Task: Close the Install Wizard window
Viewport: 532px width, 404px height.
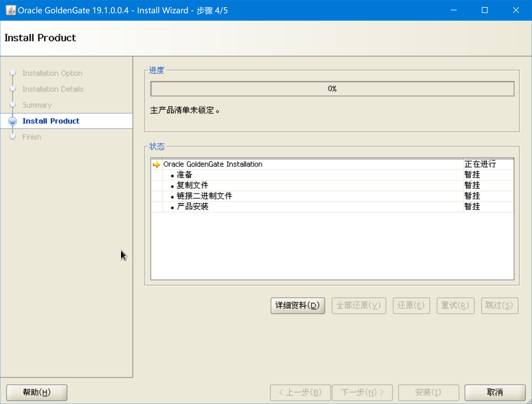Action: 516,10
